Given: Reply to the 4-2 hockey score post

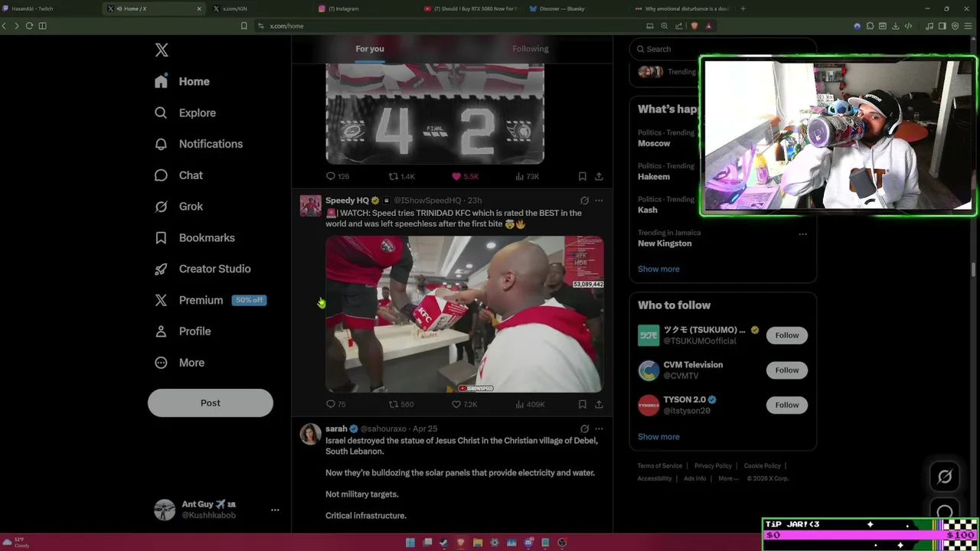Looking at the screenshot, I should pyautogui.click(x=338, y=176).
